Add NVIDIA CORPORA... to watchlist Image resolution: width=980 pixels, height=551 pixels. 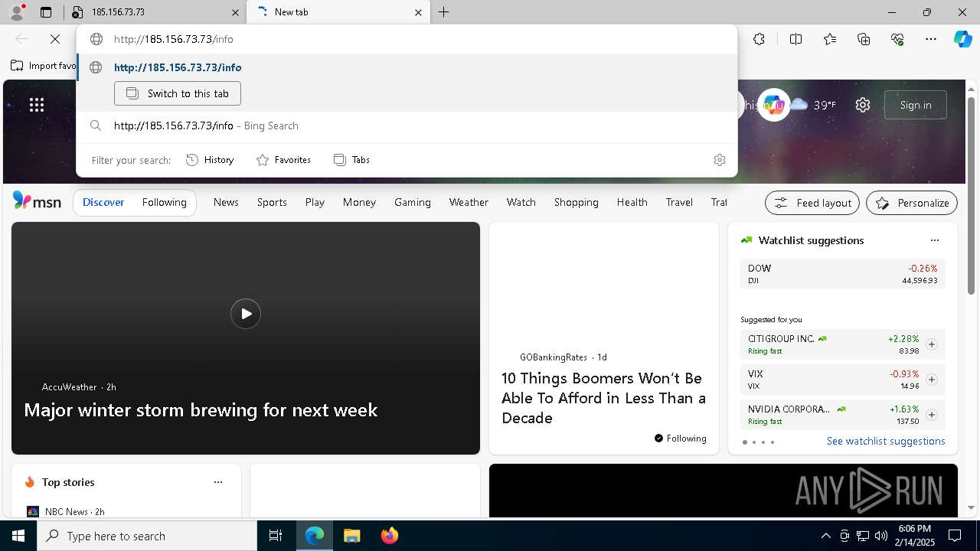(931, 415)
